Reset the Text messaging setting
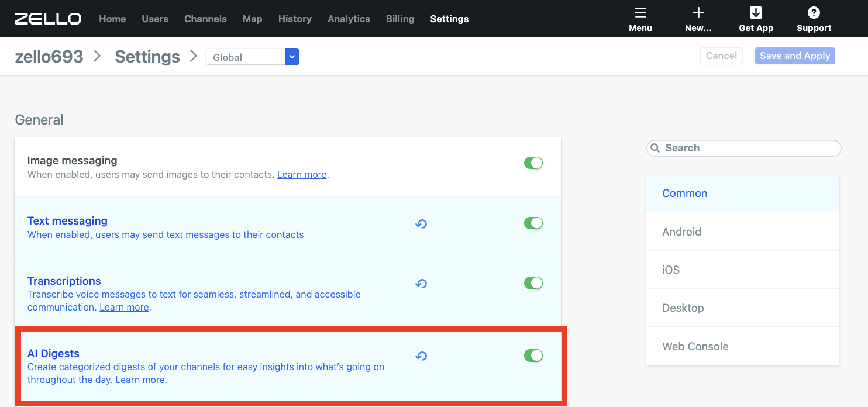Screen dimensions: 868x407 point(421,224)
